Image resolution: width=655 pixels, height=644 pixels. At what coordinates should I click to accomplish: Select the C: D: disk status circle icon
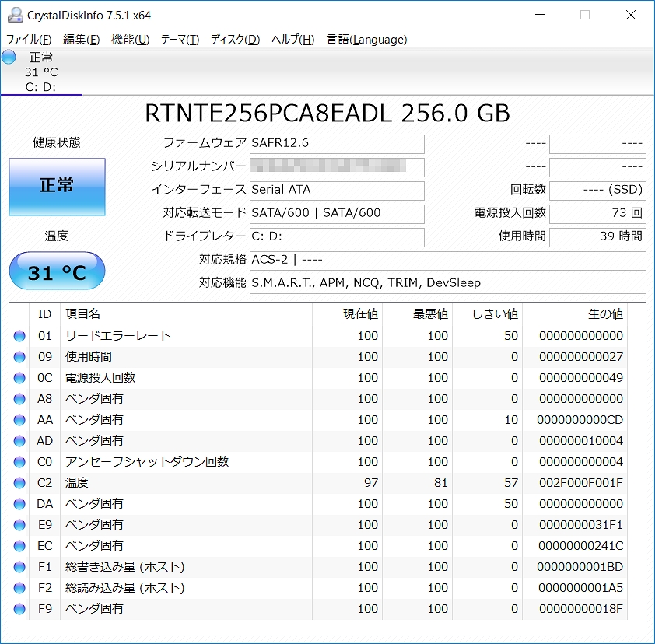9,57
